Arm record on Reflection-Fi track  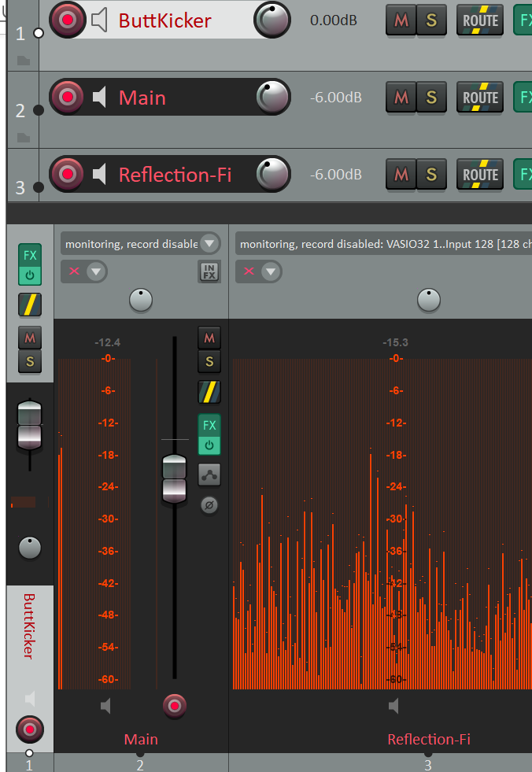click(68, 174)
